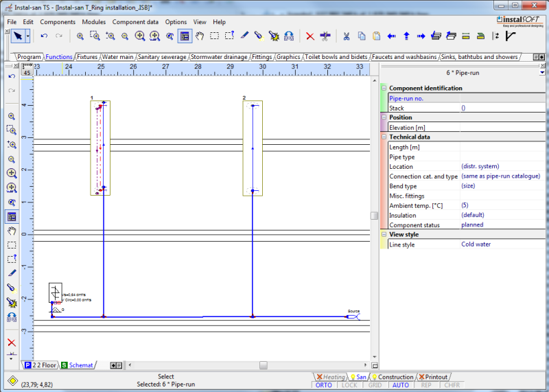The height and width of the screenshot is (392, 549).
Task: Select rectangular selection tool in top toolbar
Action: [x=214, y=36]
